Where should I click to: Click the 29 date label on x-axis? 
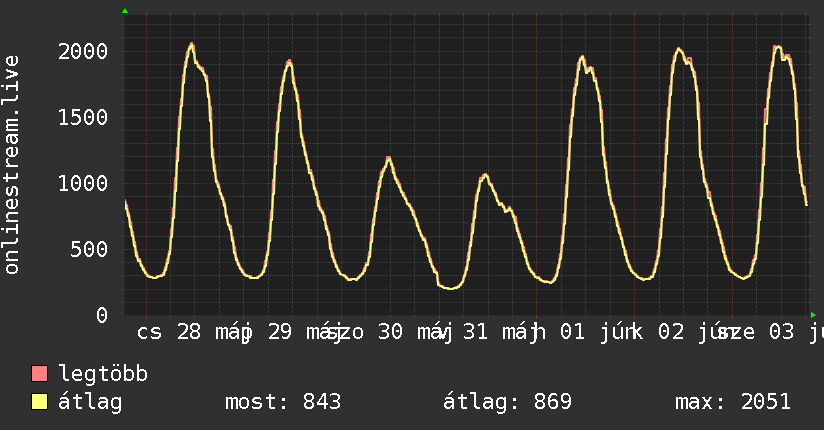coord(280,332)
